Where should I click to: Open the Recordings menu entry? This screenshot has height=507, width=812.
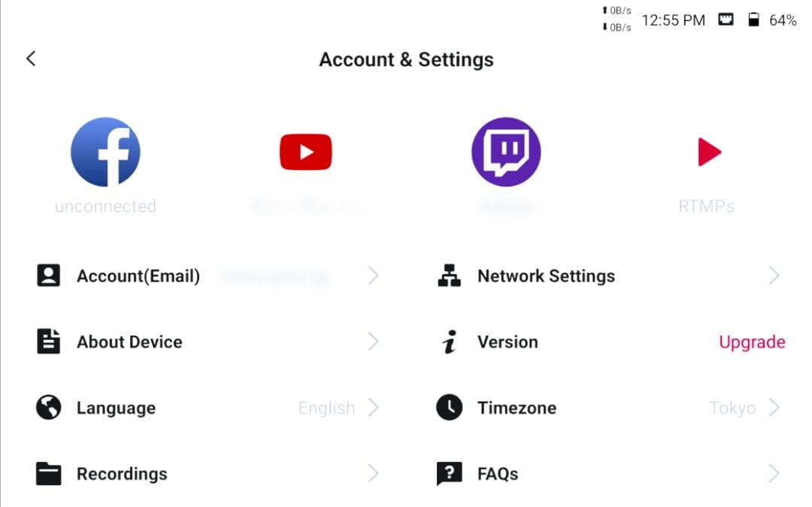pyautogui.click(x=122, y=474)
